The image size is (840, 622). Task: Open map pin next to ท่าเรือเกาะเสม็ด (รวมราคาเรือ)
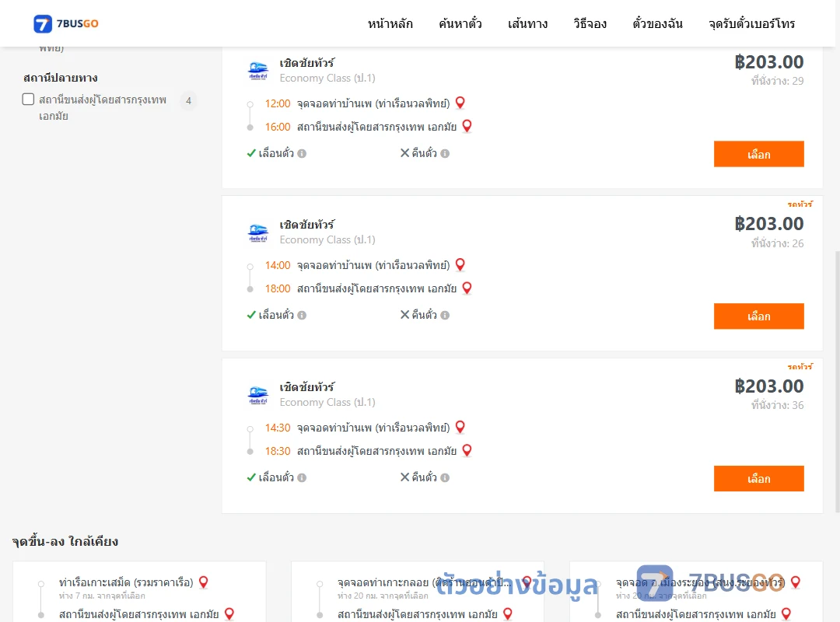tap(204, 582)
